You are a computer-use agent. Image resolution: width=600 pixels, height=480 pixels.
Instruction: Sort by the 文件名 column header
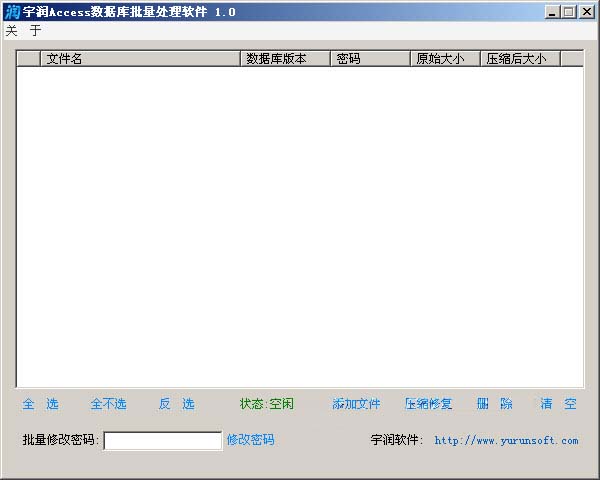pos(140,59)
